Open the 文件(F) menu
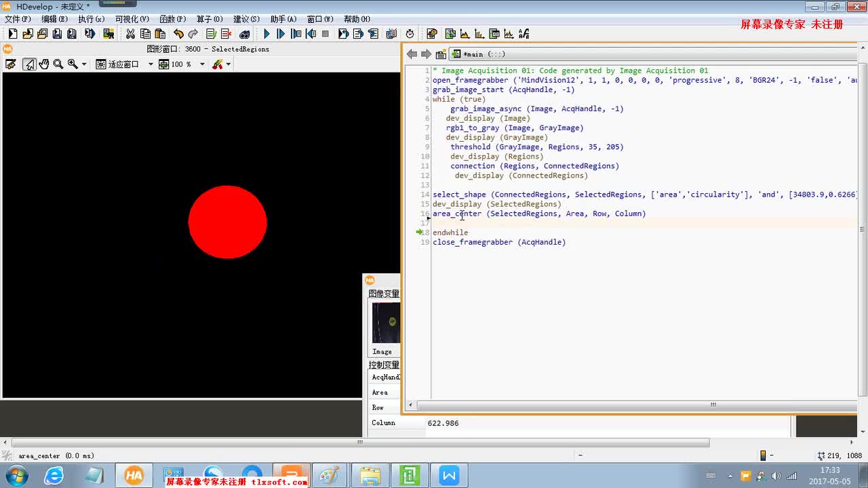Image resolution: width=868 pixels, height=488 pixels. pyautogui.click(x=18, y=19)
